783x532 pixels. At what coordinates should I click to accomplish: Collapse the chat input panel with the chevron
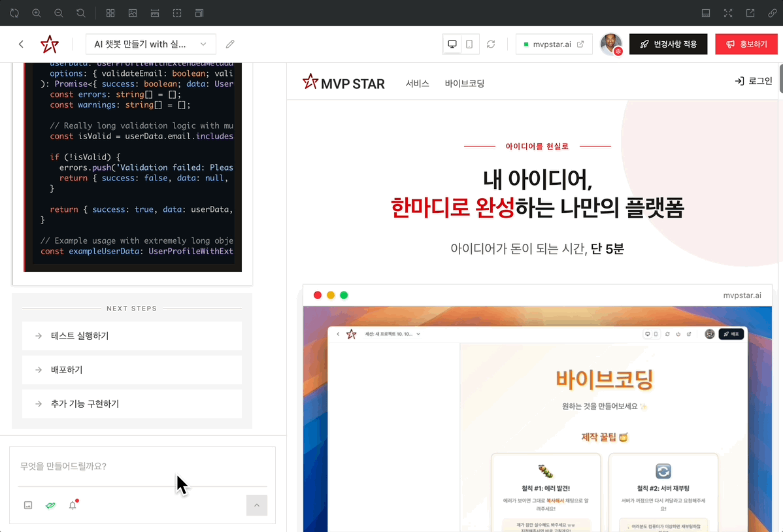[256, 505]
